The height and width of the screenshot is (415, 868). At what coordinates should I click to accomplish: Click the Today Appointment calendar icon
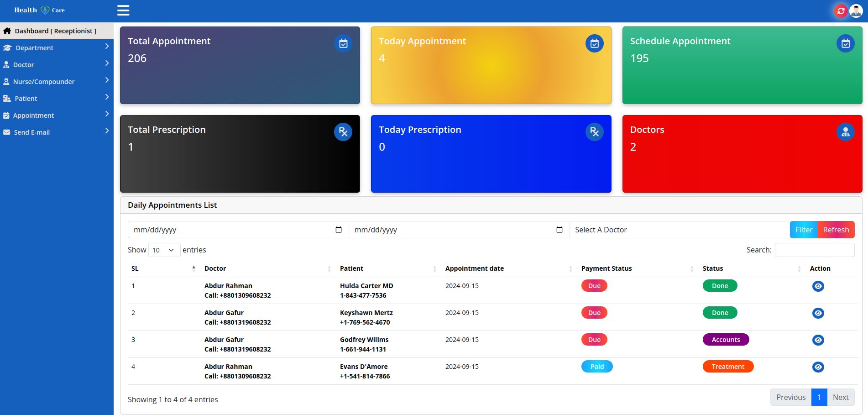[x=594, y=43]
